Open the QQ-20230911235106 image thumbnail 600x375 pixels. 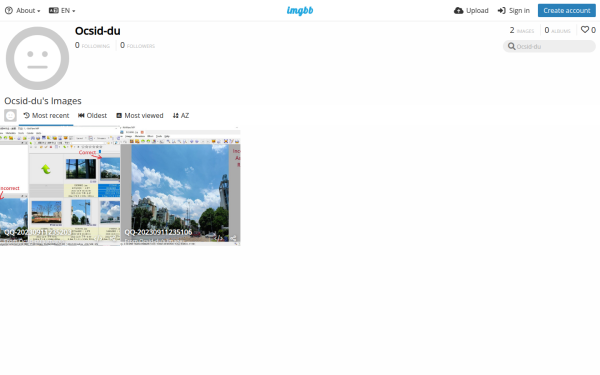coord(181,186)
